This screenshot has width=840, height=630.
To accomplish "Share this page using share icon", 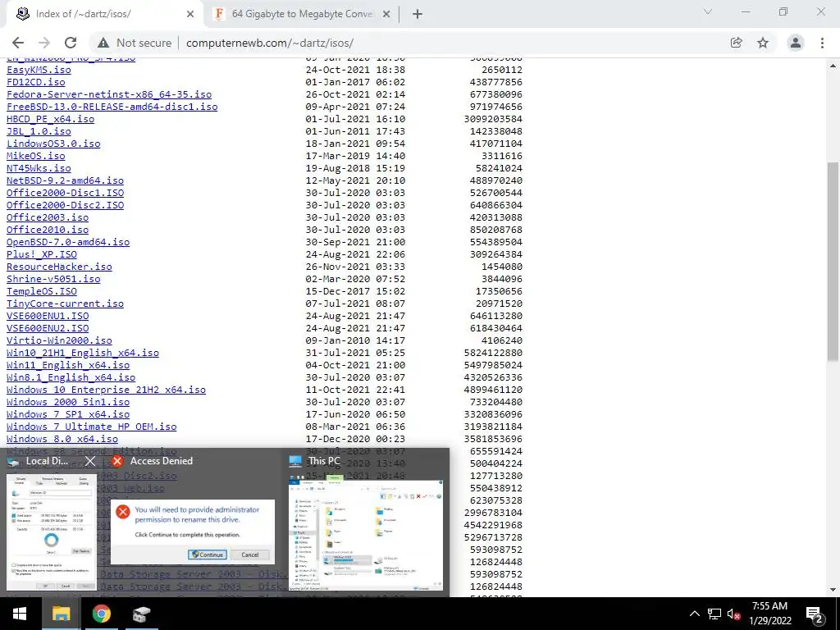I will (x=736, y=43).
